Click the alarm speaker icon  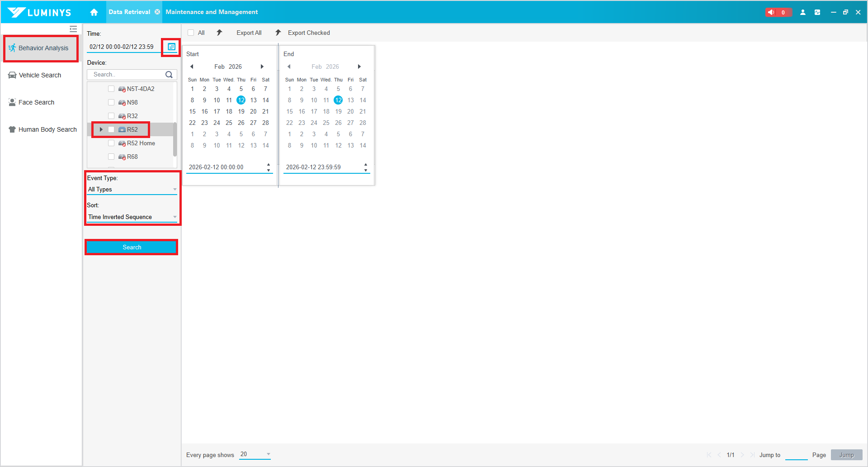coord(771,12)
